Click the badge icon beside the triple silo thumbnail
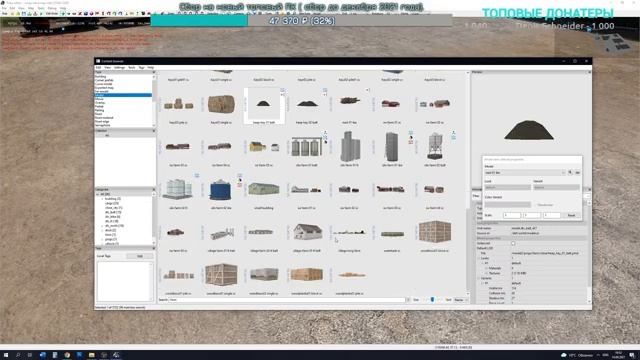 [x=325, y=137]
